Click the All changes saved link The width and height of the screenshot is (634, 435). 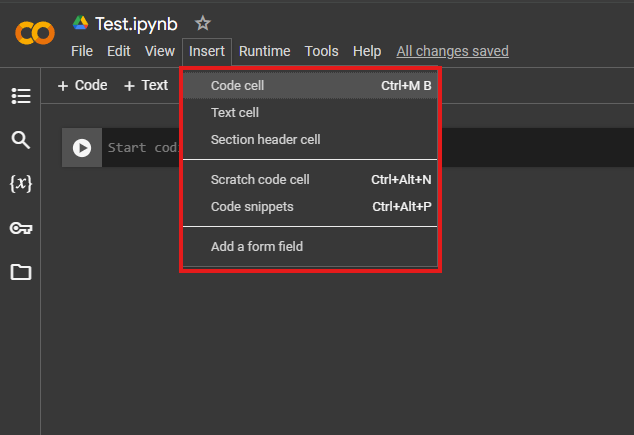click(x=452, y=51)
